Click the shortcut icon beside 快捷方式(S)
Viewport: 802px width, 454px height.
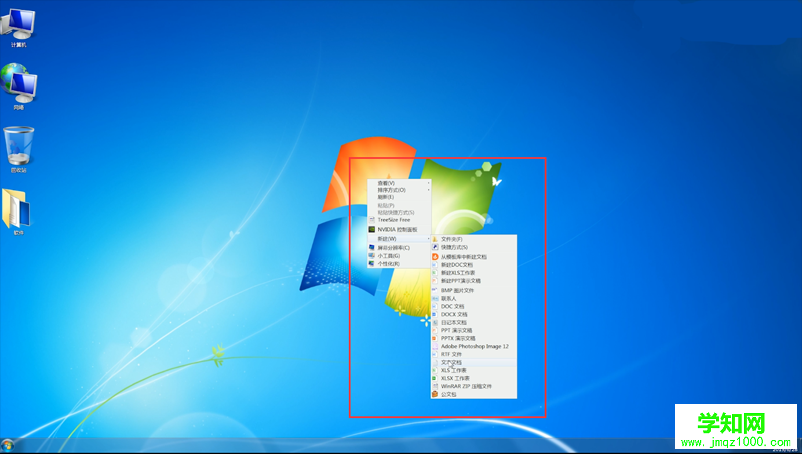pyautogui.click(x=435, y=247)
